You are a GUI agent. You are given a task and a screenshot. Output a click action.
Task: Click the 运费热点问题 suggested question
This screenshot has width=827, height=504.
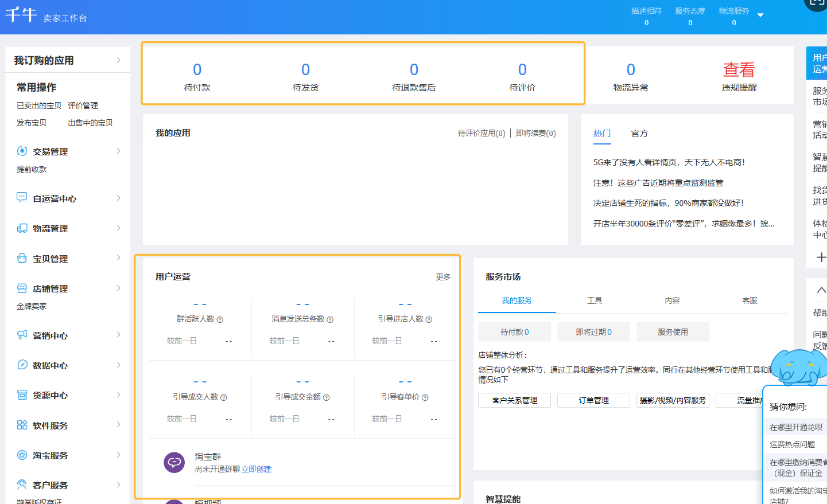tap(793, 444)
